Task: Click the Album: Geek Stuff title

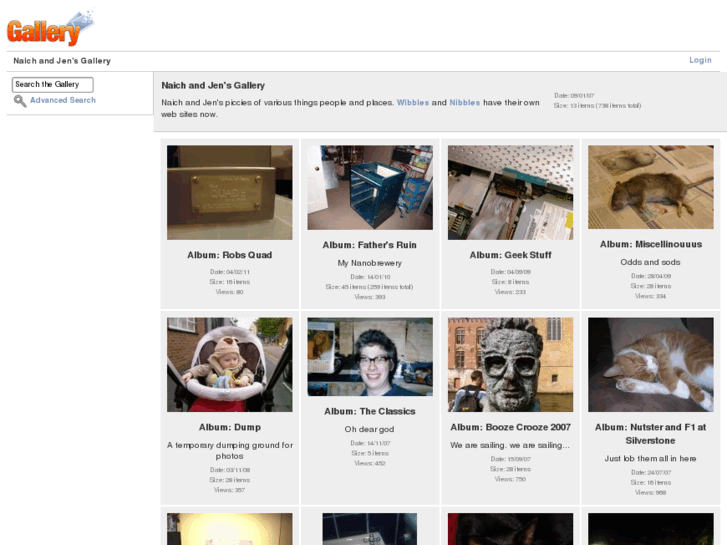Action: point(510,255)
